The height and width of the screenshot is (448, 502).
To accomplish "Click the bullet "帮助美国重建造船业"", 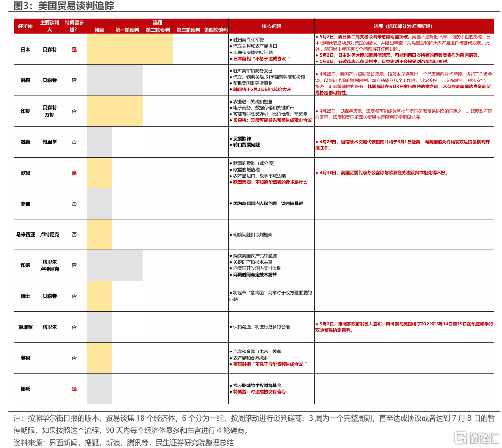I will 251,83.
